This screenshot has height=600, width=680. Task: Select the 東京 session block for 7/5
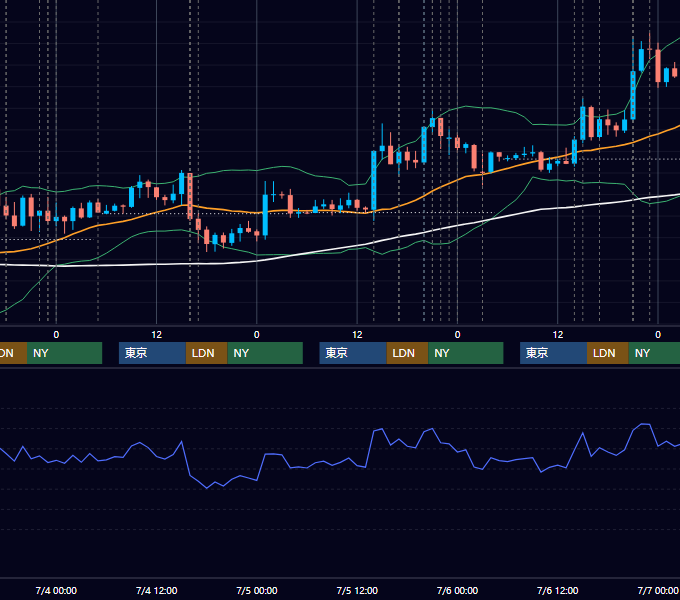[353, 353]
